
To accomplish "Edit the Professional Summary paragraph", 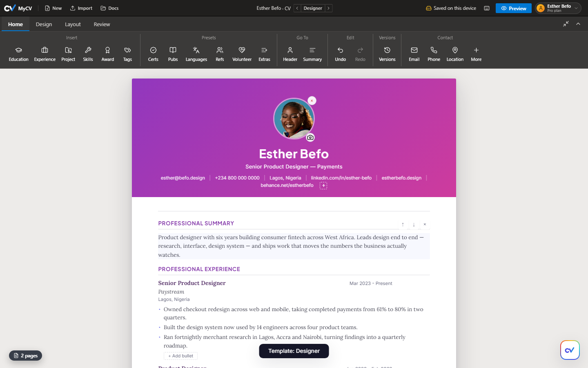I will [x=294, y=246].
